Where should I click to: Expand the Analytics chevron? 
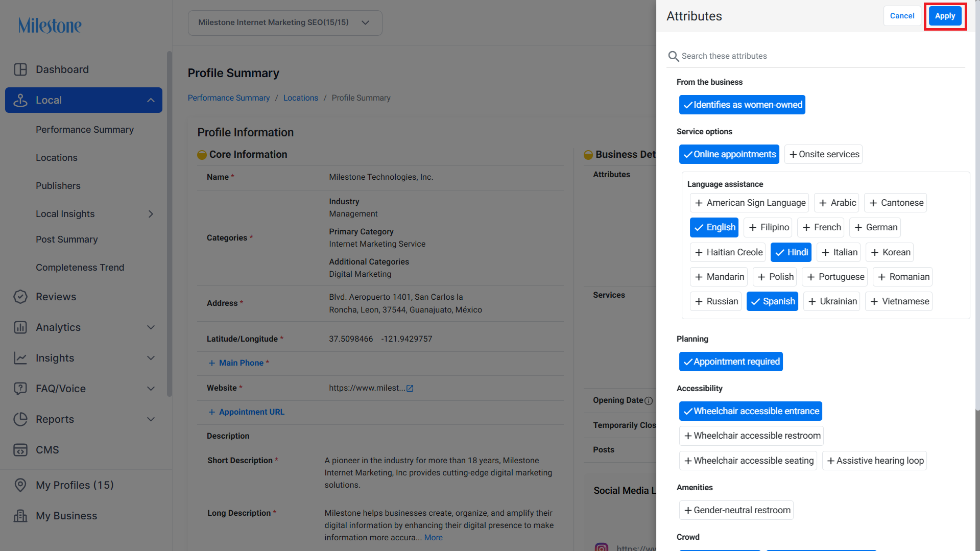tap(151, 327)
